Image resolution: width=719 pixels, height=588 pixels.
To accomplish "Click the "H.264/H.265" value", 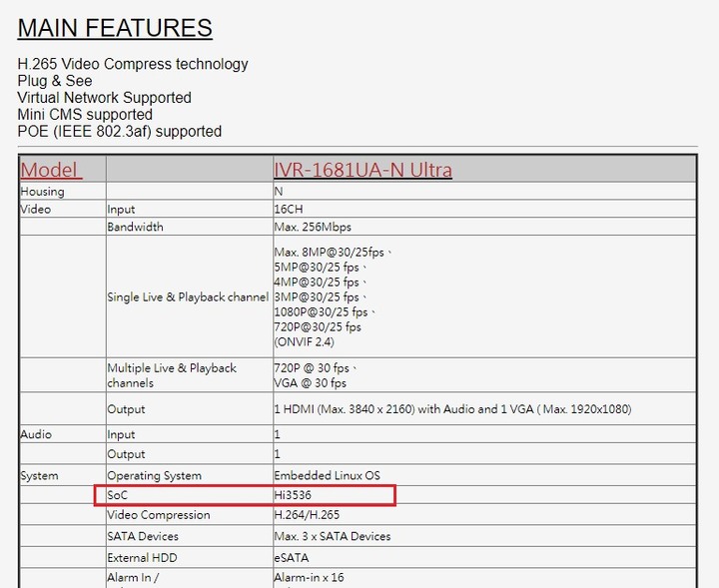I will [x=307, y=515].
